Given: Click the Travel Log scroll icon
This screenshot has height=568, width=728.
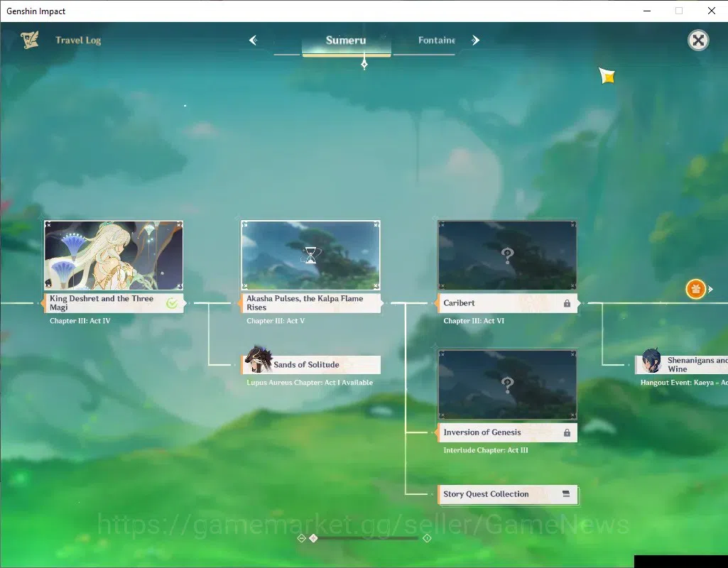Looking at the screenshot, I should click(30, 40).
